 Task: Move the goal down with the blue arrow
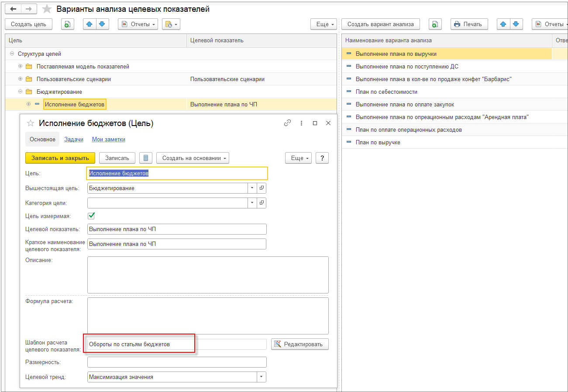click(x=102, y=24)
